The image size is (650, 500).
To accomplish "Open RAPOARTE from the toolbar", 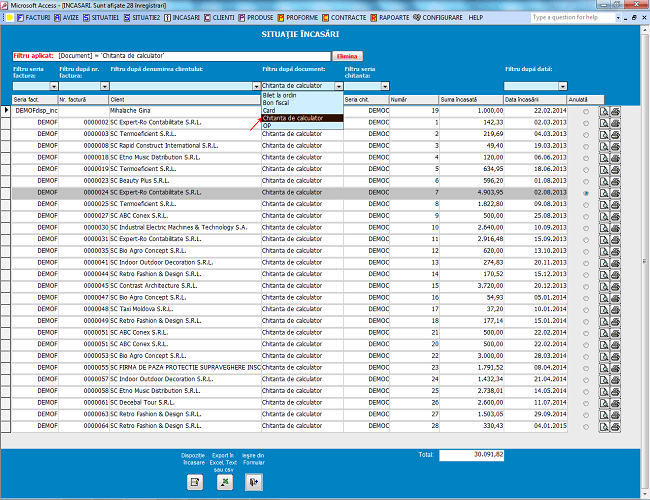I will (x=390, y=18).
